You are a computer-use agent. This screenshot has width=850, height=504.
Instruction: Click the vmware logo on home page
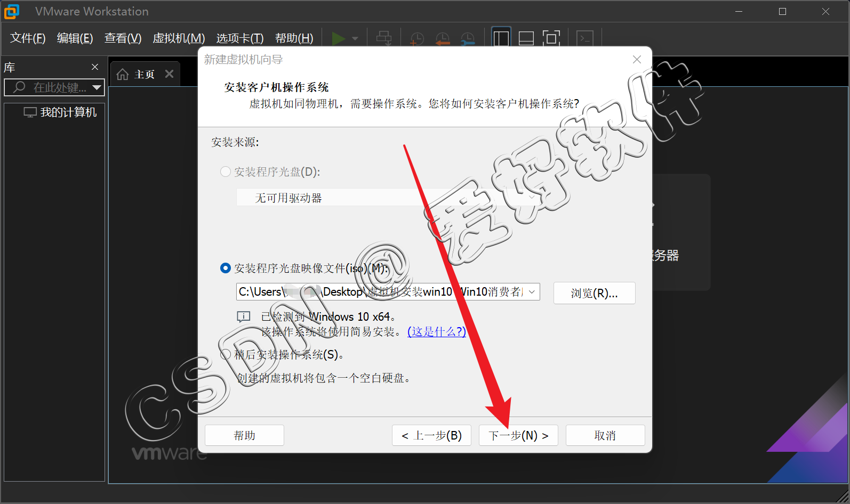tap(169, 453)
